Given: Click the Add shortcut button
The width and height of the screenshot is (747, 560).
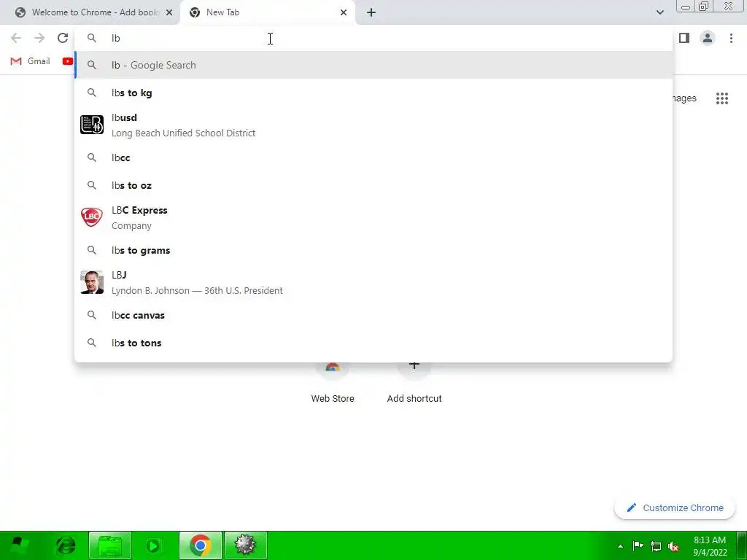Looking at the screenshot, I should pyautogui.click(x=414, y=384).
